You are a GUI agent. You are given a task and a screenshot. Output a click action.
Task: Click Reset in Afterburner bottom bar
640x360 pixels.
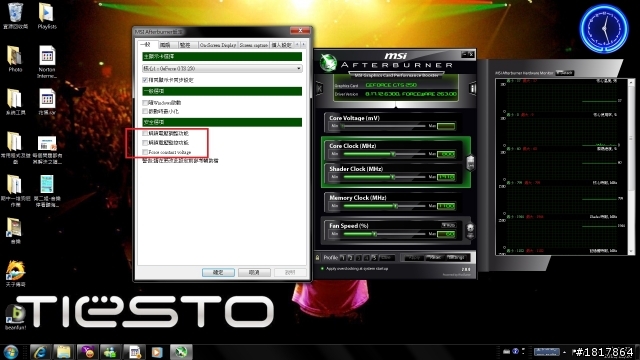click(435, 258)
